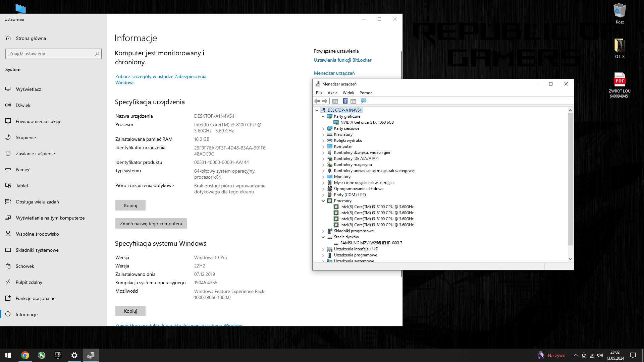This screenshot has height=362, width=644.
Task: Collapse the Stacje dysków node
Action: [x=323, y=237]
